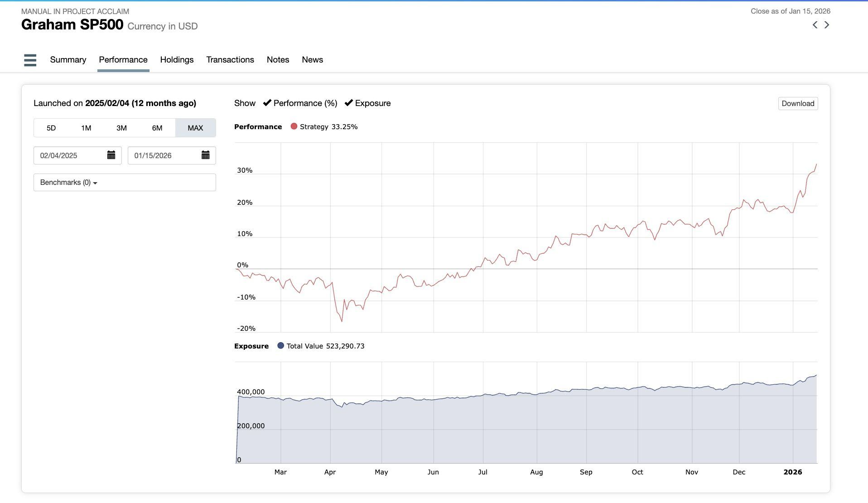Click the Graham SP500 title
Image resolution: width=868 pixels, height=503 pixels.
click(x=72, y=24)
